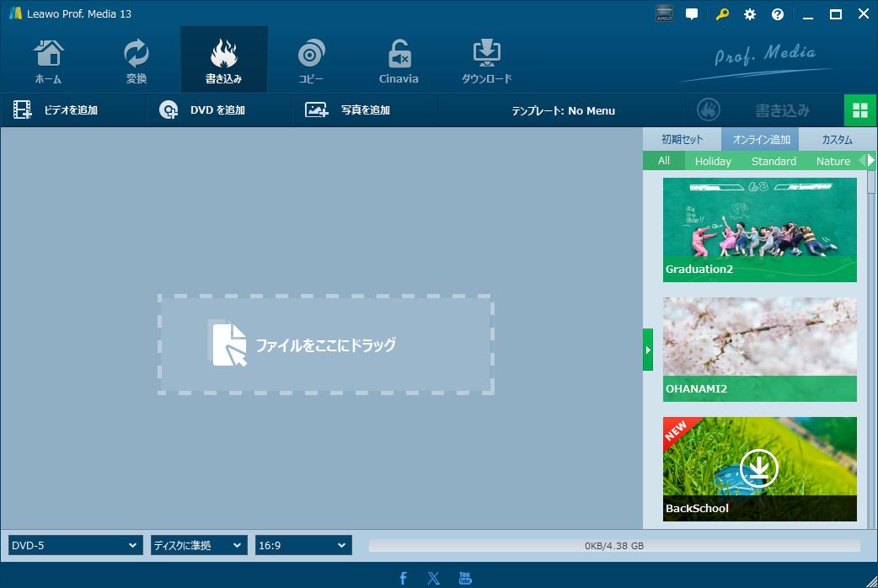878x588 pixels.
Task: Click the Leawo Prof. Media logo icon
Action: point(16,13)
